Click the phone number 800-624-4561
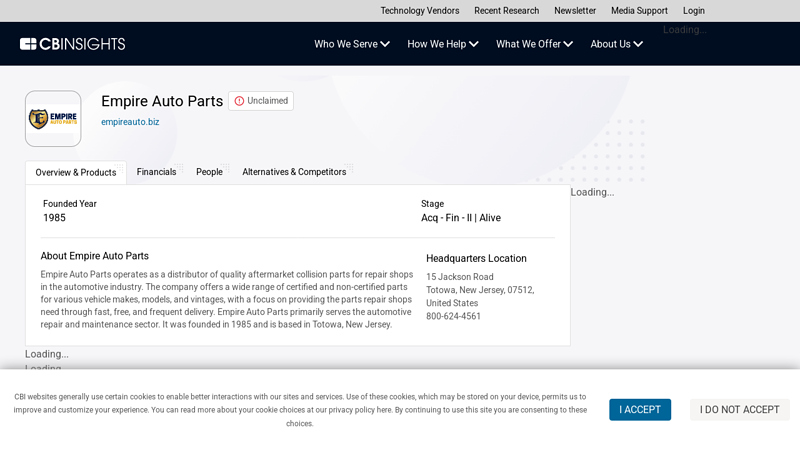800x450 pixels. coord(453,316)
